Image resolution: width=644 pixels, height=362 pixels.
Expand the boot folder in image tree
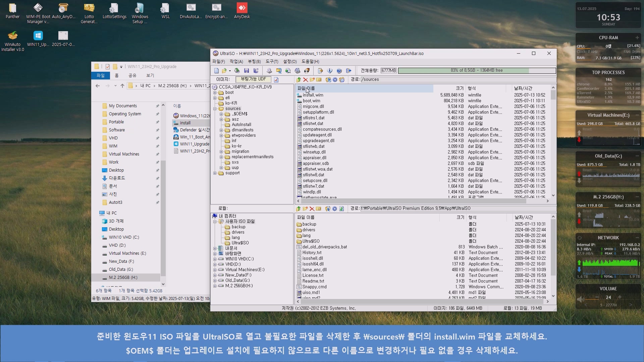(215, 93)
